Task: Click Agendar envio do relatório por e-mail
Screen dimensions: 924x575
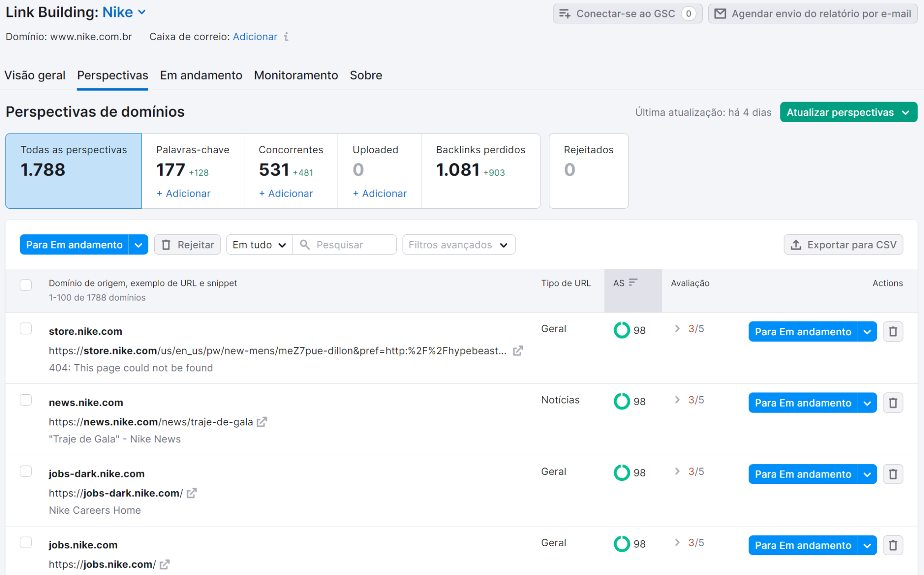Action: (813, 14)
